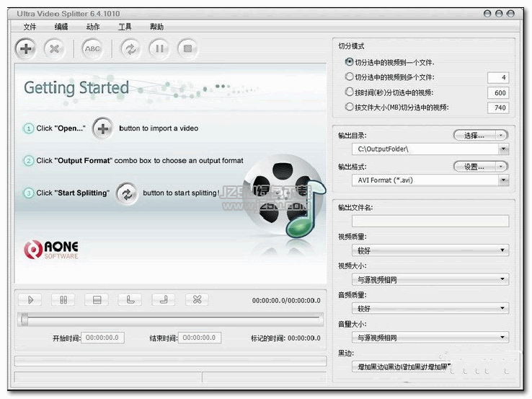532x399 pixels.
Task: Click the 选择... button for output directory
Action: click(480, 135)
